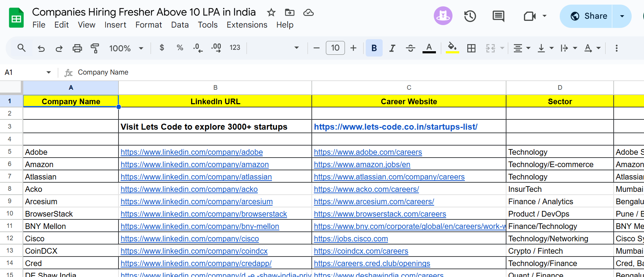Open the Help menu
644x277 pixels.
(285, 25)
